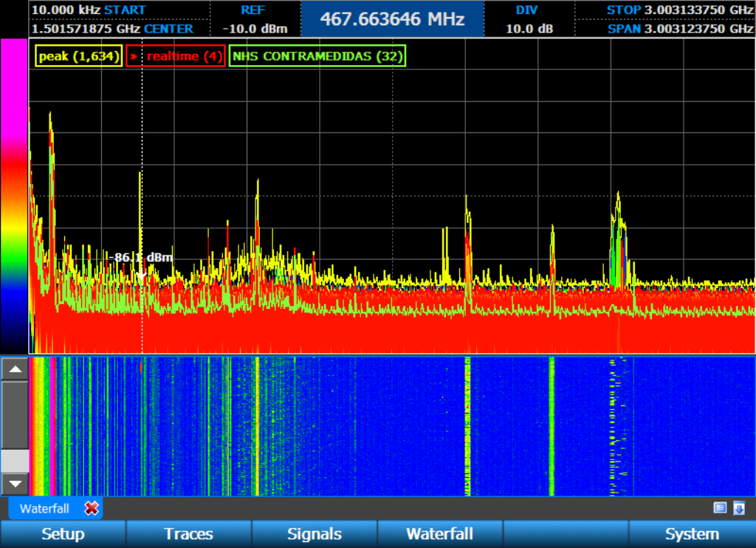Click the DIV 10.0 dB scale field

coord(529,18)
